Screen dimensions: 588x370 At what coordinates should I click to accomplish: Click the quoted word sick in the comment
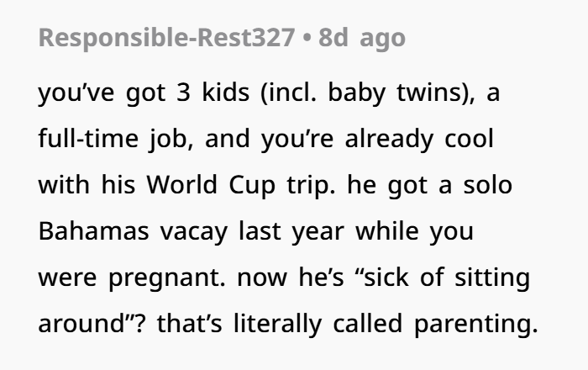click(386, 277)
